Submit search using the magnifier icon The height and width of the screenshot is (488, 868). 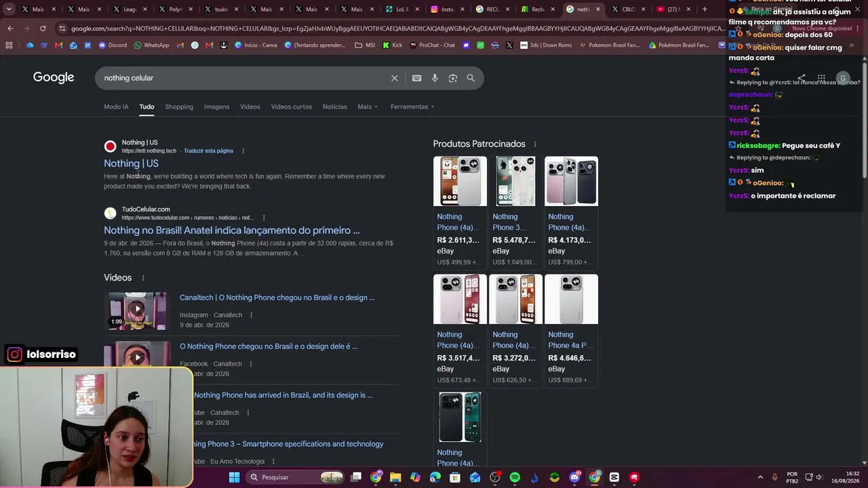[471, 78]
